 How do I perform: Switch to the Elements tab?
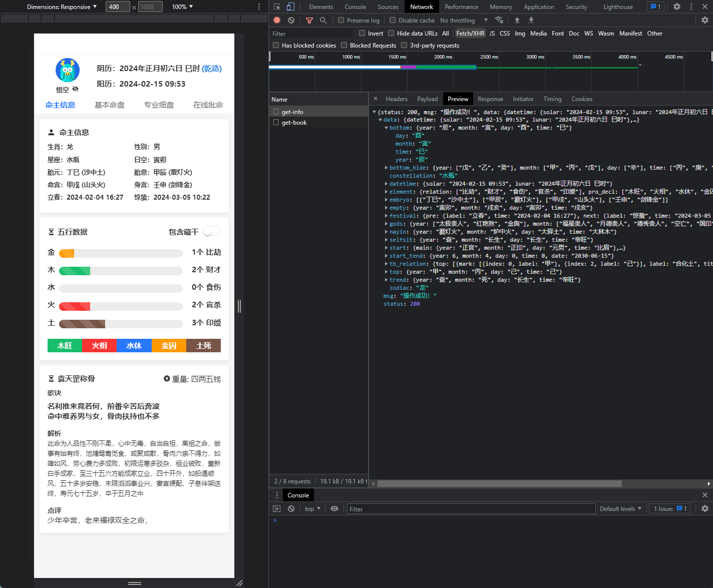click(x=321, y=7)
